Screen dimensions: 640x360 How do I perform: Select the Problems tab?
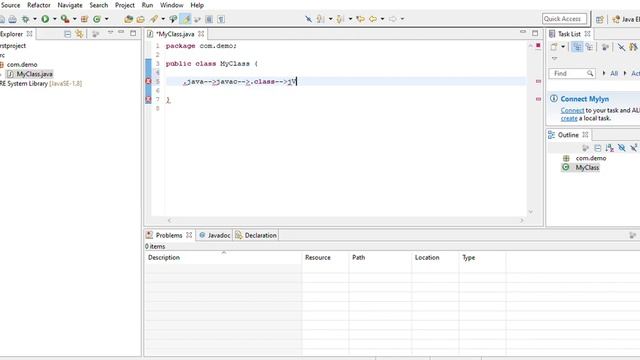(169, 235)
